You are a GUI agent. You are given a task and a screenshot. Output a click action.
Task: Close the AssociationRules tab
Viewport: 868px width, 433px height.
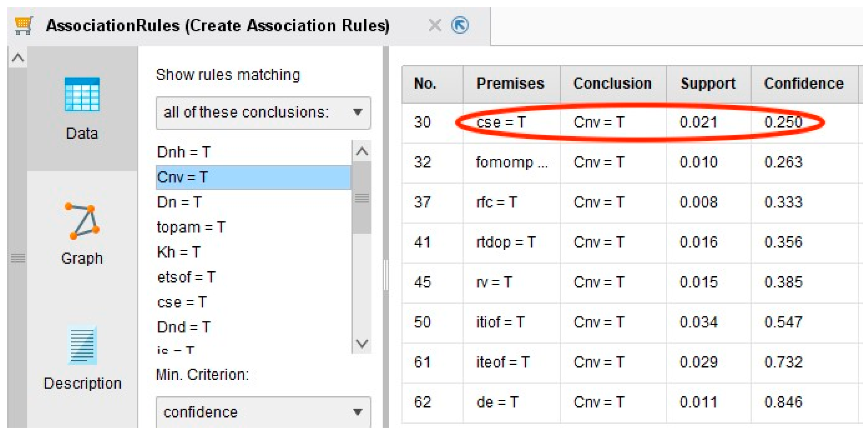(435, 25)
